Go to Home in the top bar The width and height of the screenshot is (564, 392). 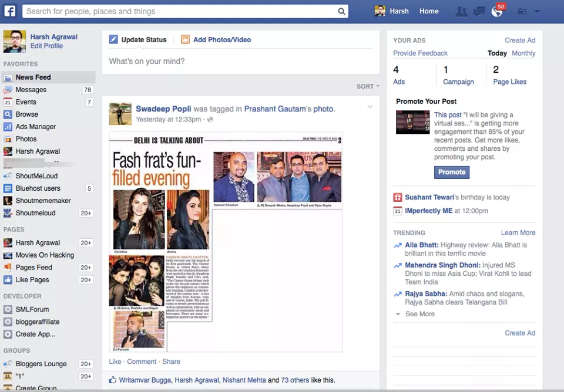(429, 12)
